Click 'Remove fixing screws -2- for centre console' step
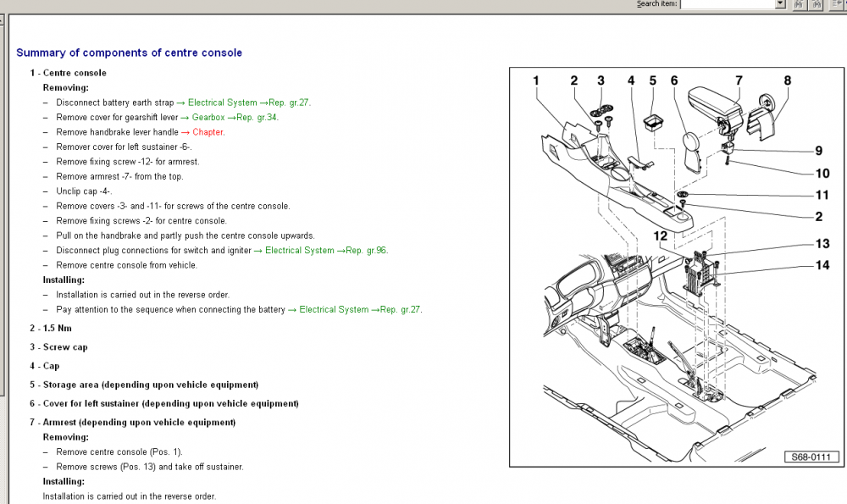This screenshot has width=847, height=504. (x=141, y=220)
